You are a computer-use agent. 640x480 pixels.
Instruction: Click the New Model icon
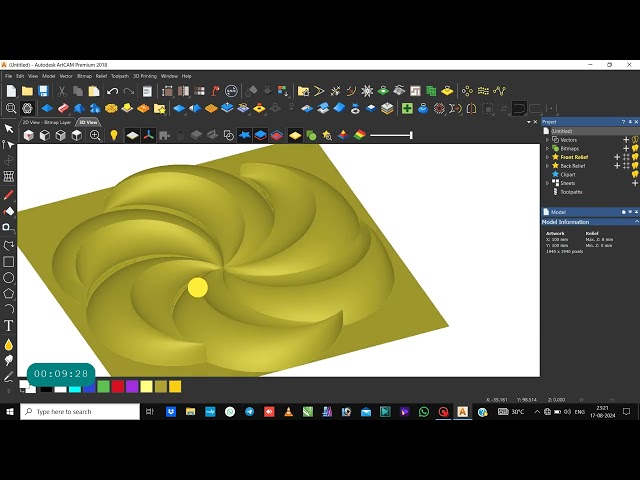point(11,91)
